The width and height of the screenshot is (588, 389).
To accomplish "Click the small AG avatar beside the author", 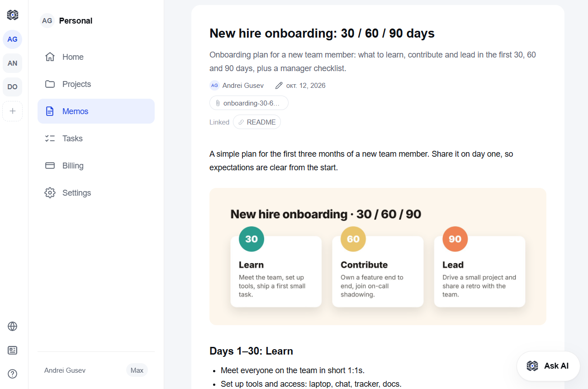I will [x=214, y=86].
